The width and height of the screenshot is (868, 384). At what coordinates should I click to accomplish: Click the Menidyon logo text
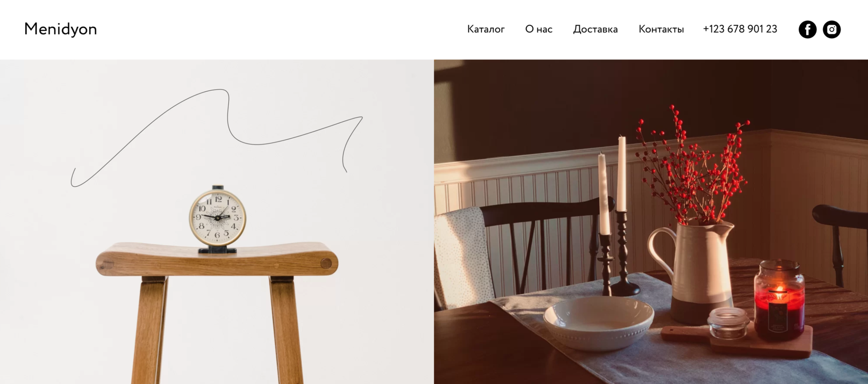(x=60, y=29)
